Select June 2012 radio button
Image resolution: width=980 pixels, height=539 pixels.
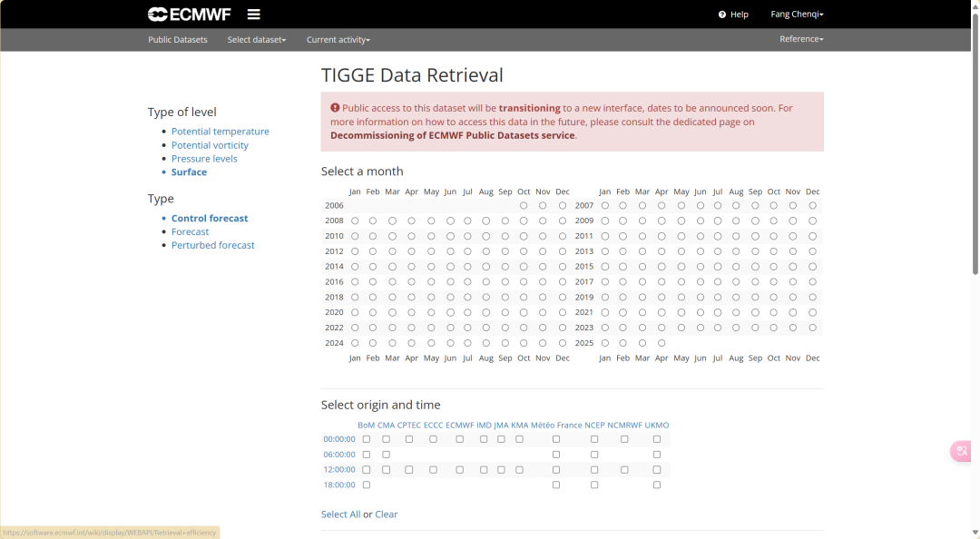pos(450,251)
